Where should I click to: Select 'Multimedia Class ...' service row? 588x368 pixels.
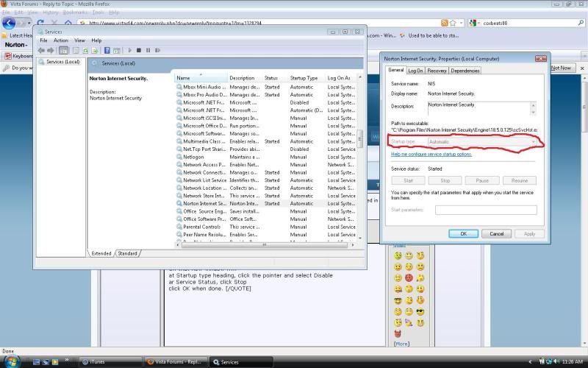(x=265, y=141)
